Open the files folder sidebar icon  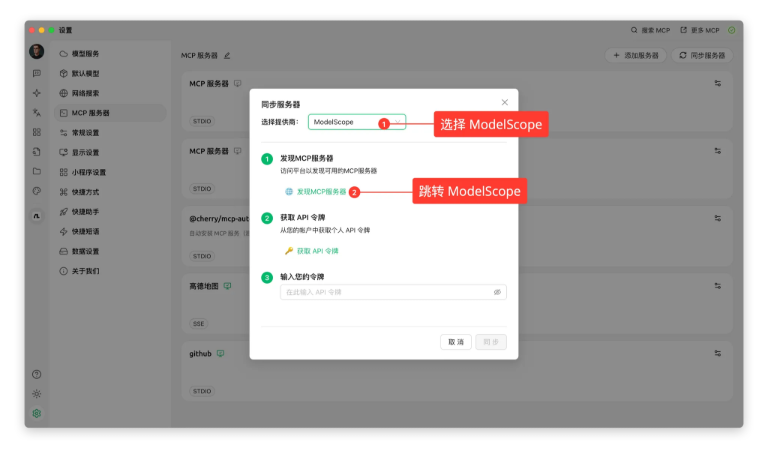click(x=37, y=171)
